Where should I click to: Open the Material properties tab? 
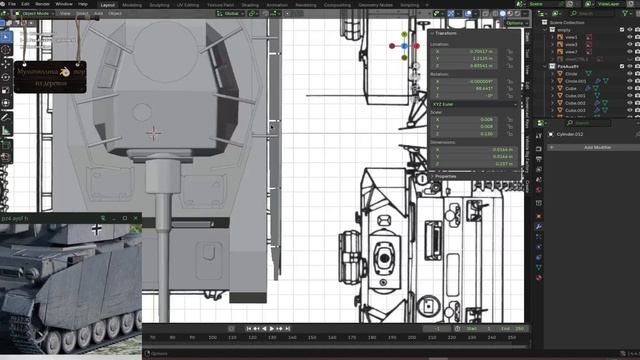pos(539,278)
